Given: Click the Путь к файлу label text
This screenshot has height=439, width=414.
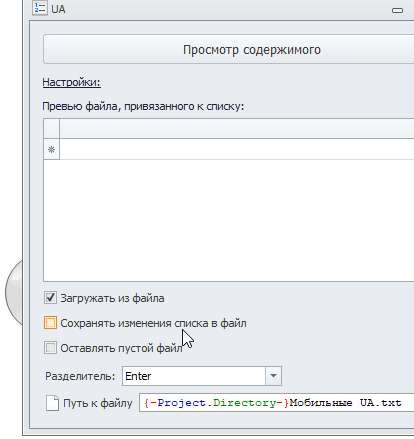Looking at the screenshot, I should coord(98,403).
